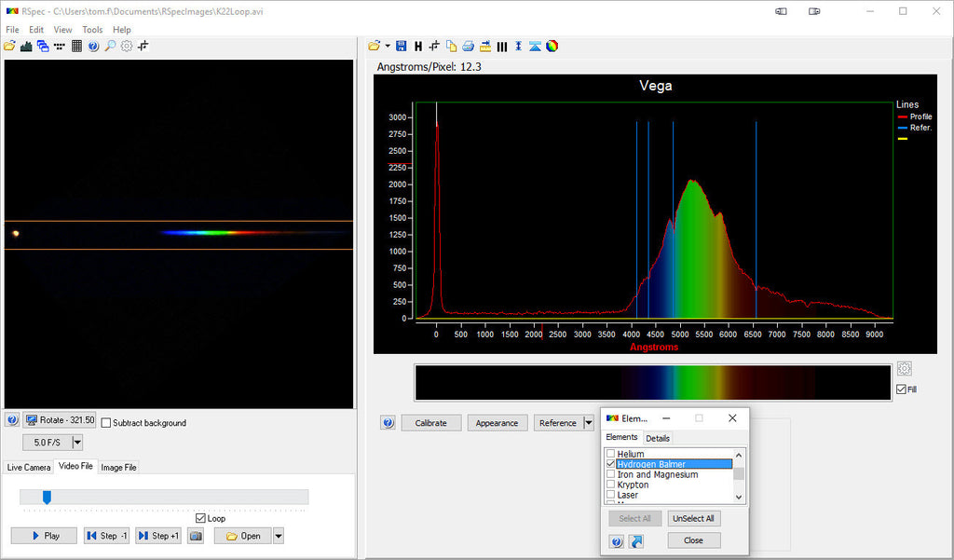Click the copy chart icon
The width and height of the screenshot is (954, 560).
[451, 46]
